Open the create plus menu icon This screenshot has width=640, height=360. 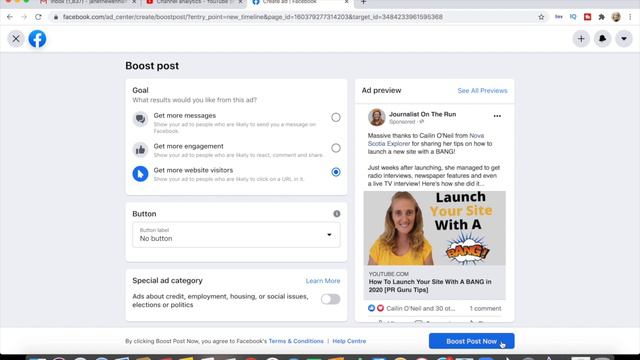coord(581,39)
